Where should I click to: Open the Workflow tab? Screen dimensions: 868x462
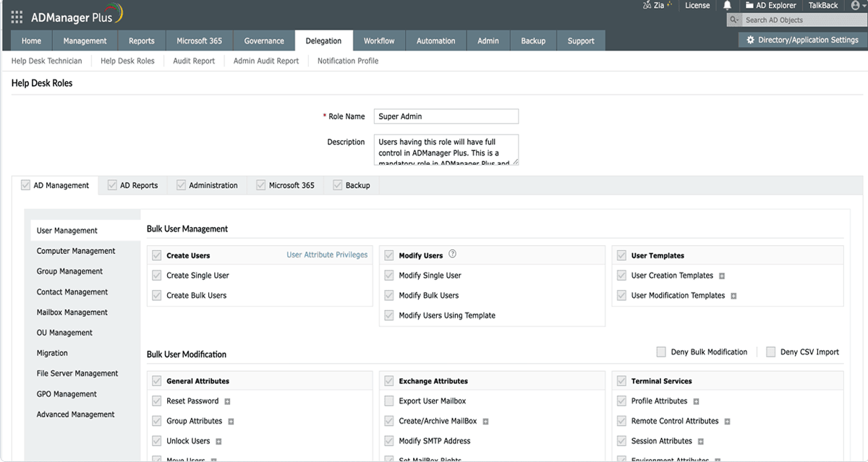click(x=379, y=41)
